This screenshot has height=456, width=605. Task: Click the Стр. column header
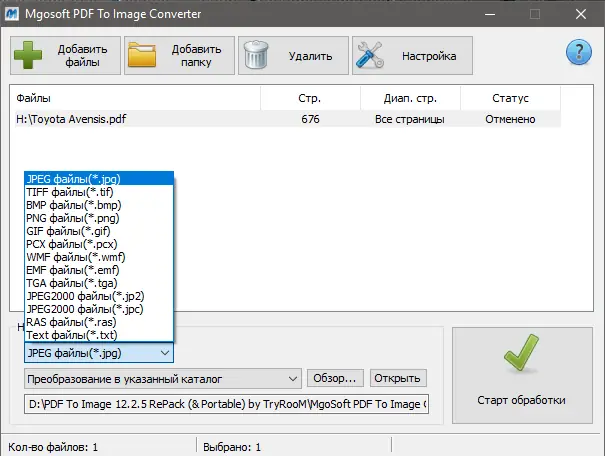(310, 98)
